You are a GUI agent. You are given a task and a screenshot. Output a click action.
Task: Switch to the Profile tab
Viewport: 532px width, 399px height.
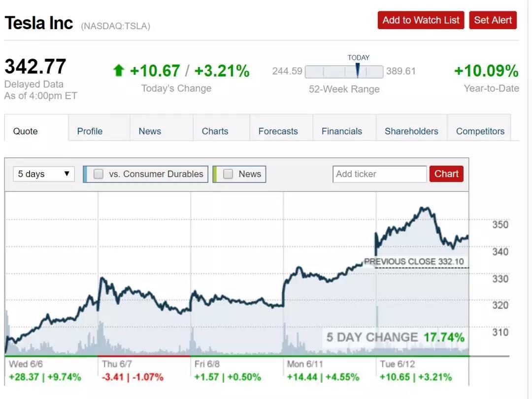point(90,131)
